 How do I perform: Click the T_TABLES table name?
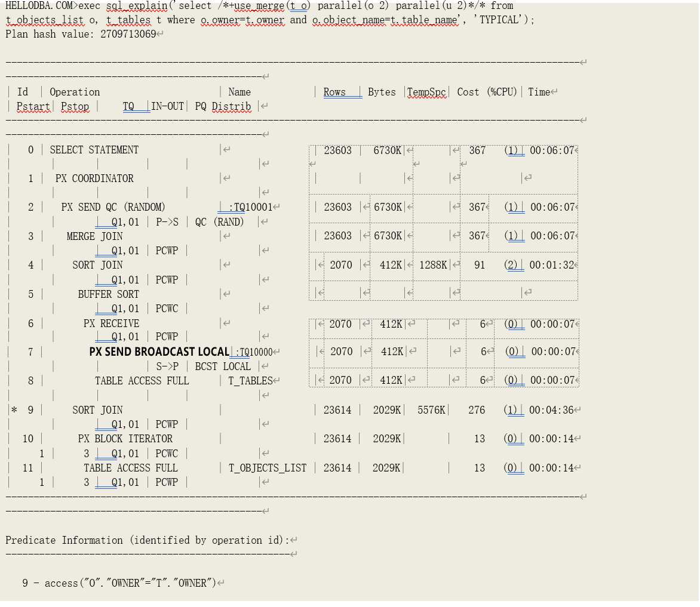[250, 381]
